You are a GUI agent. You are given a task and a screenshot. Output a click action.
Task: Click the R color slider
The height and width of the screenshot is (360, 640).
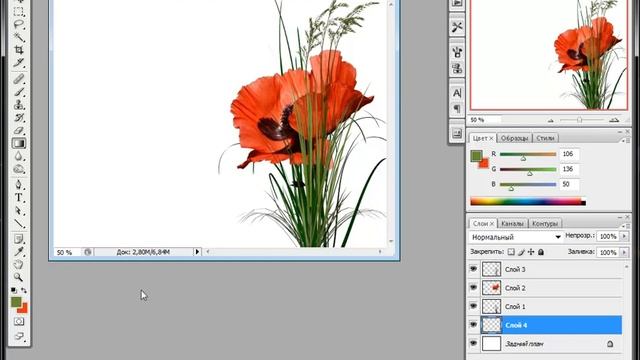coord(528,154)
